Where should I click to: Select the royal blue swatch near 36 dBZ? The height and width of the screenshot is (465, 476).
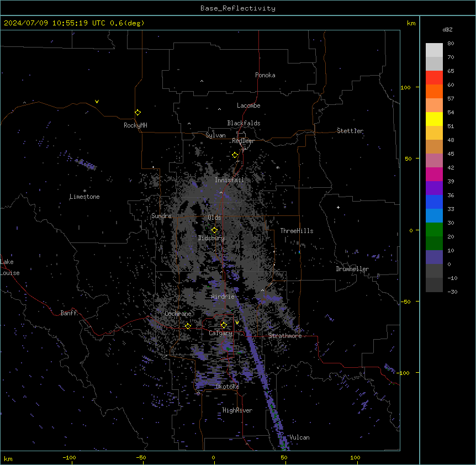point(434,202)
